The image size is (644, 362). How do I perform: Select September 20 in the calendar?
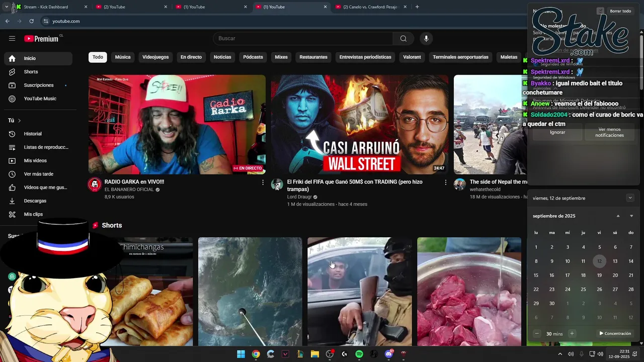pos(615,275)
